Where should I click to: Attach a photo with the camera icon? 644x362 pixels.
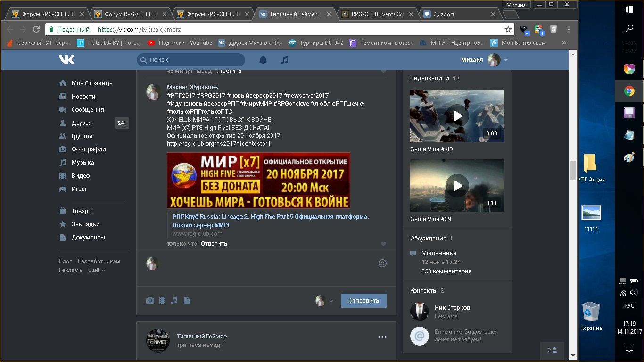click(x=150, y=300)
